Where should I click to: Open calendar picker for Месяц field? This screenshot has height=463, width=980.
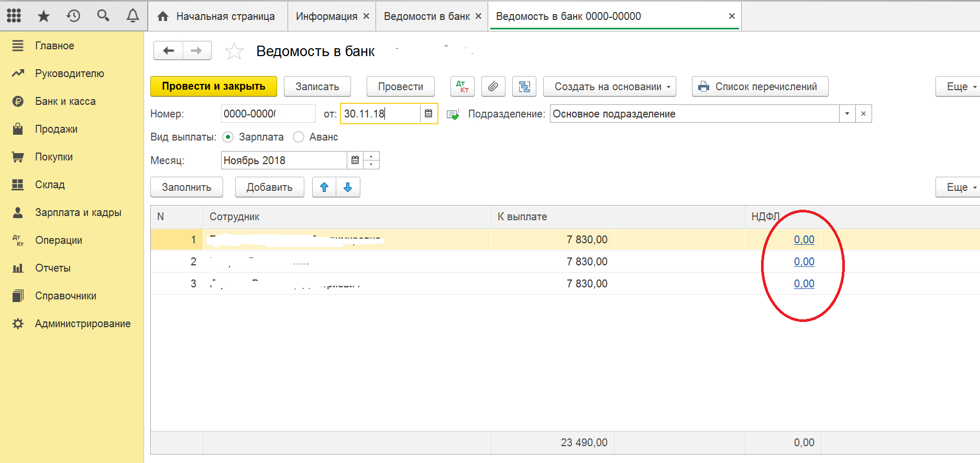pyautogui.click(x=355, y=160)
